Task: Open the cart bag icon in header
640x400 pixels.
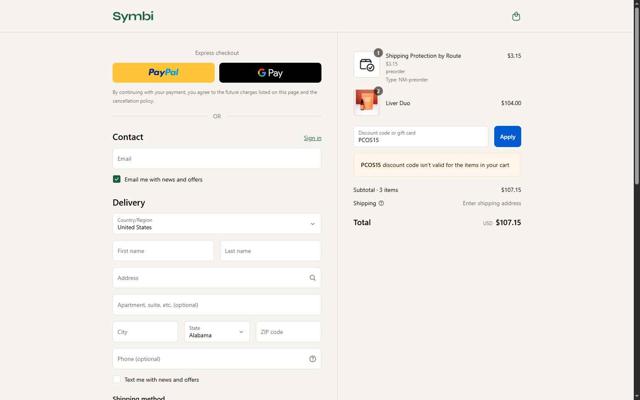Action: click(516, 16)
